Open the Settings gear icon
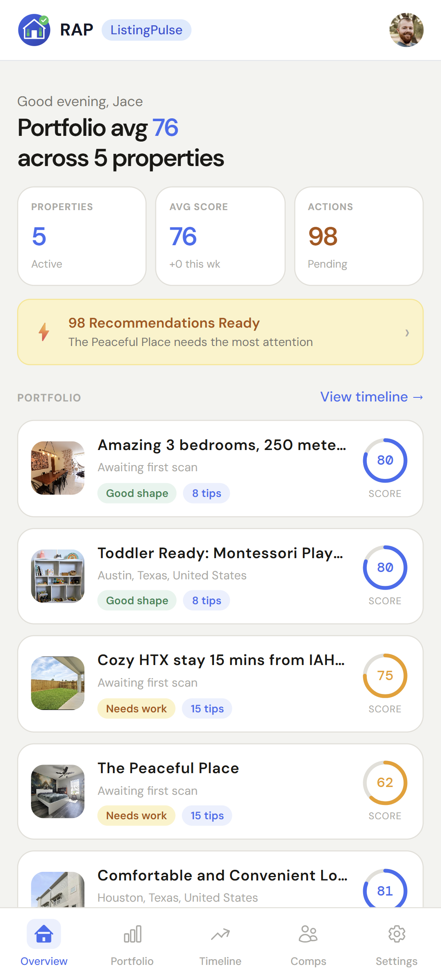 coord(396,934)
